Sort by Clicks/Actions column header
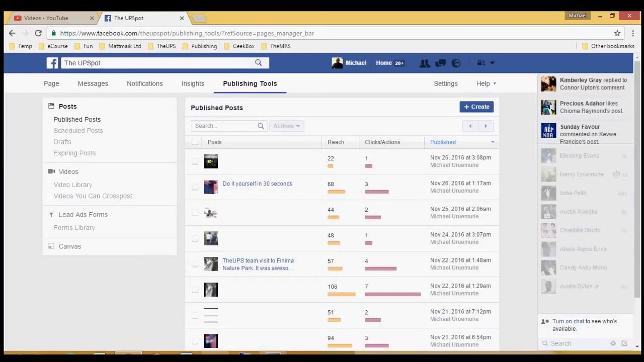This screenshot has width=644, height=362. (382, 142)
